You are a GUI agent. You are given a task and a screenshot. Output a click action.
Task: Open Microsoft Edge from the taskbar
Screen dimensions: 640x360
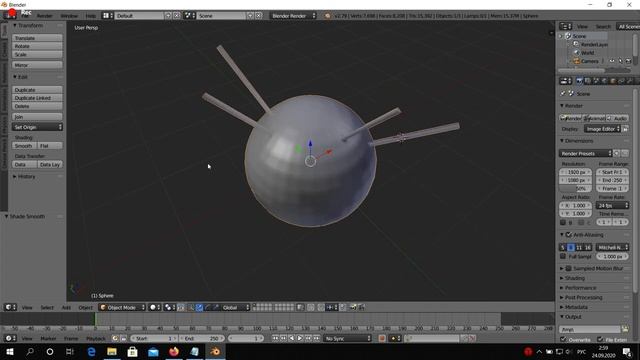[x=91, y=351]
